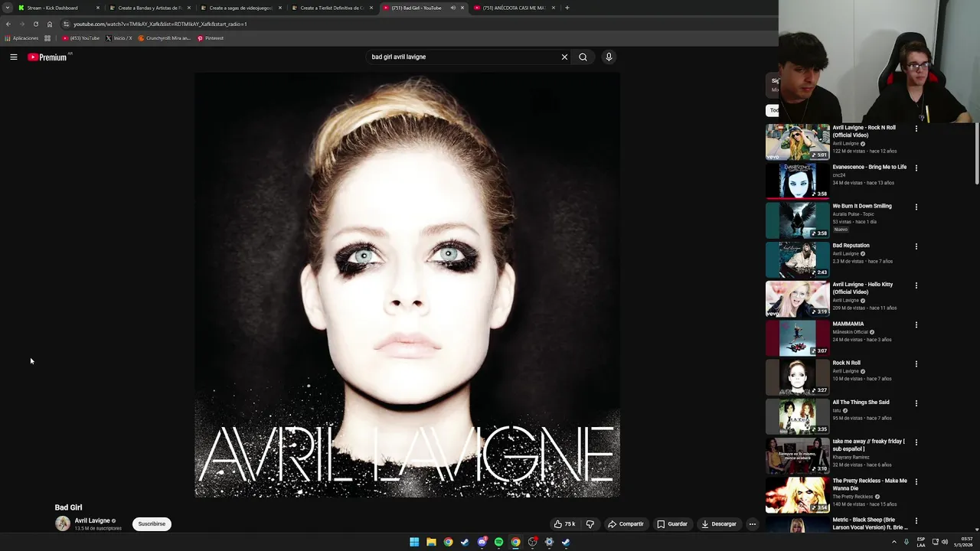The width and height of the screenshot is (980, 551).
Task: Download the video with Descargar
Action: (719, 524)
